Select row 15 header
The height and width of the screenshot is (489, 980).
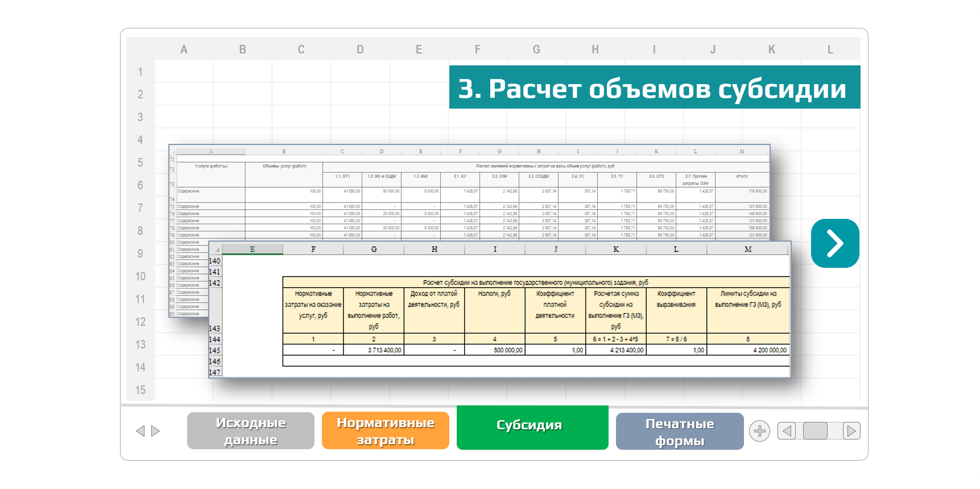[140, 390]
